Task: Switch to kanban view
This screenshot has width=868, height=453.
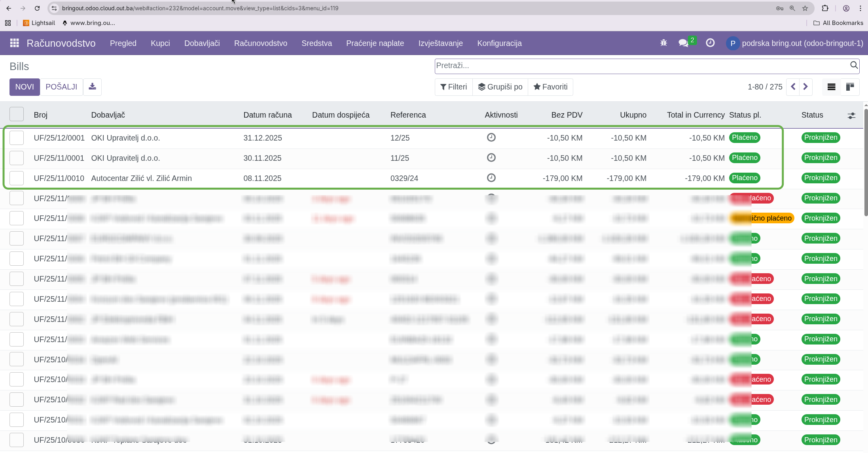Action: tap(850, 87)
